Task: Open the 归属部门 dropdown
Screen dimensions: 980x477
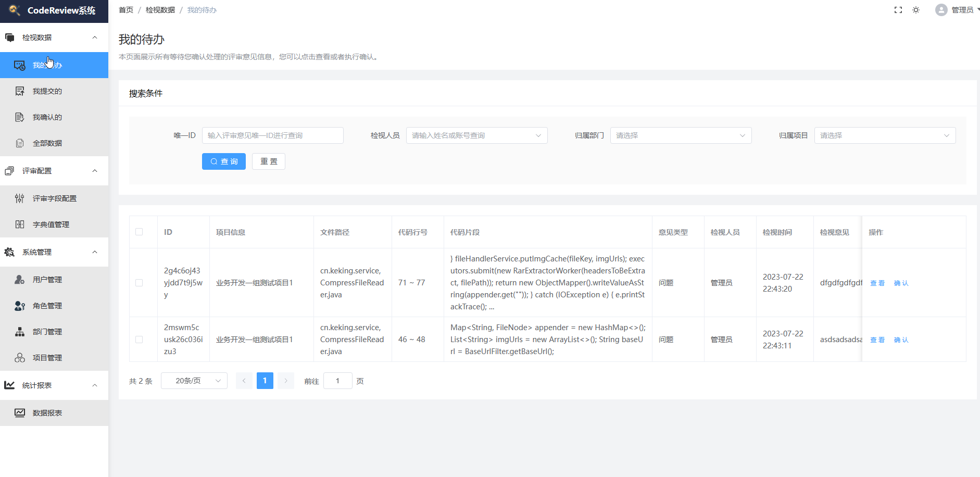Action: pos(681,135)
